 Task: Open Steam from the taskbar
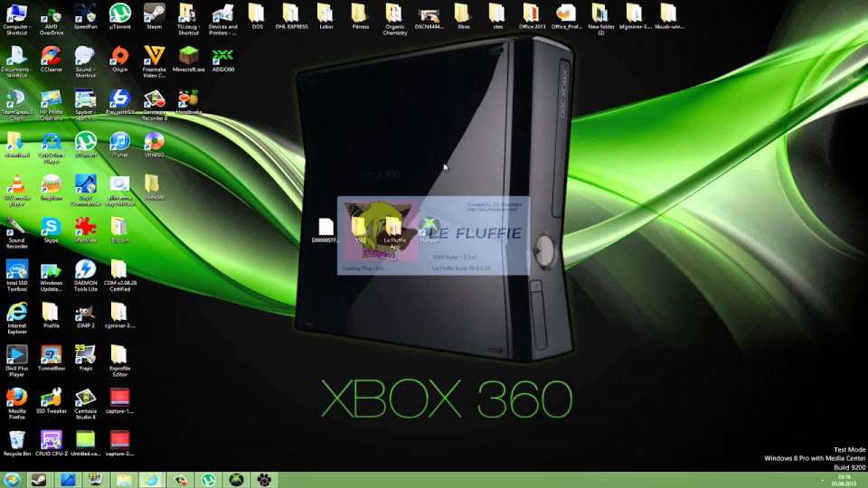pos(39,480)
